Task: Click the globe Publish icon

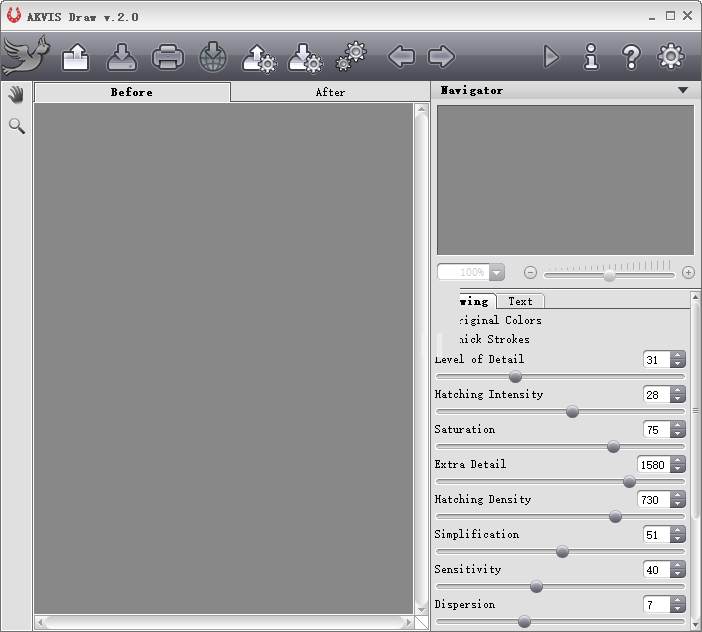Action: tap(213, 57)
